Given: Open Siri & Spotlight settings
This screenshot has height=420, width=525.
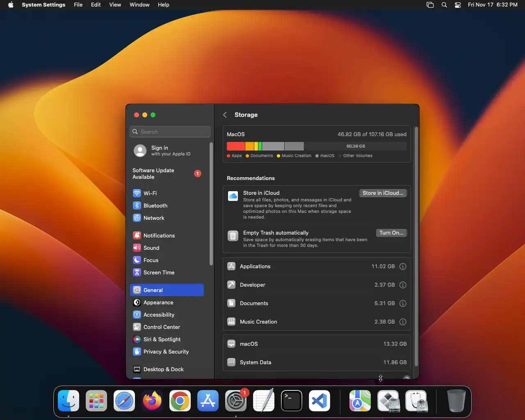Looking at the screenshot, I should tap(167, 339).
